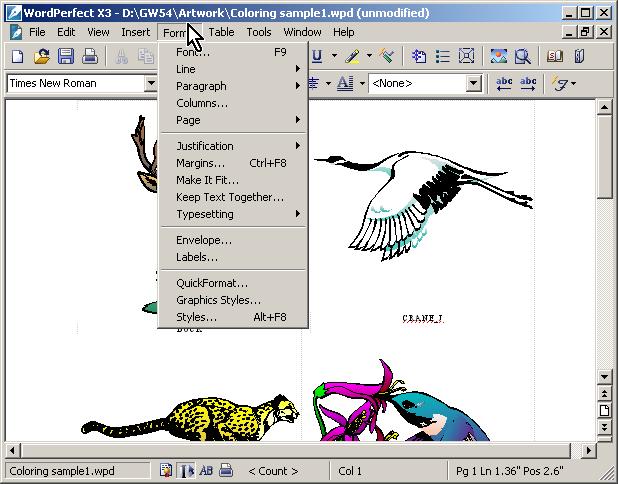Expand the QuickFonts dropdown arrow

click(573, 84)
